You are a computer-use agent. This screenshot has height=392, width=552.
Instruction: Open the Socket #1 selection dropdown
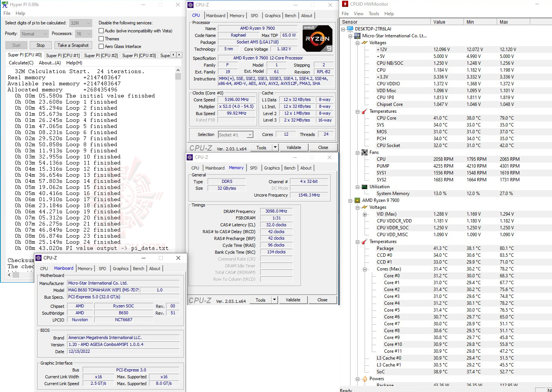pos(235,135)
